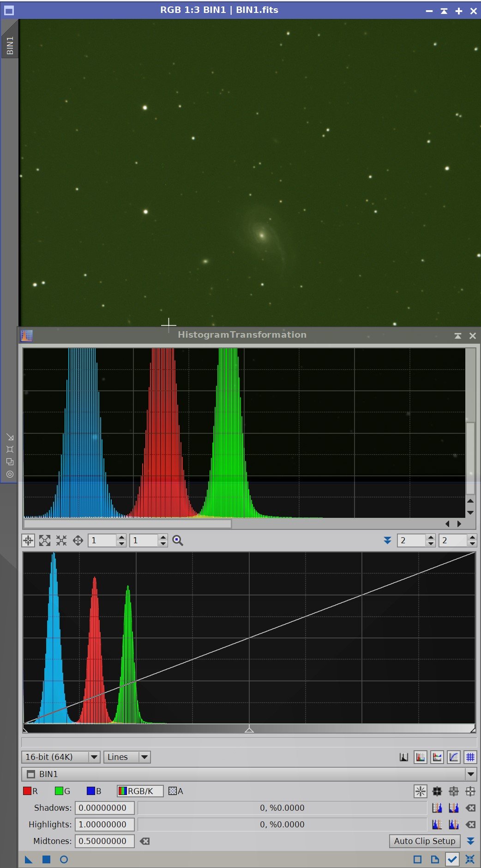
Task: Enable the snowflake readout mode icon
Action: pyautogui.click(x=421, y=791)
